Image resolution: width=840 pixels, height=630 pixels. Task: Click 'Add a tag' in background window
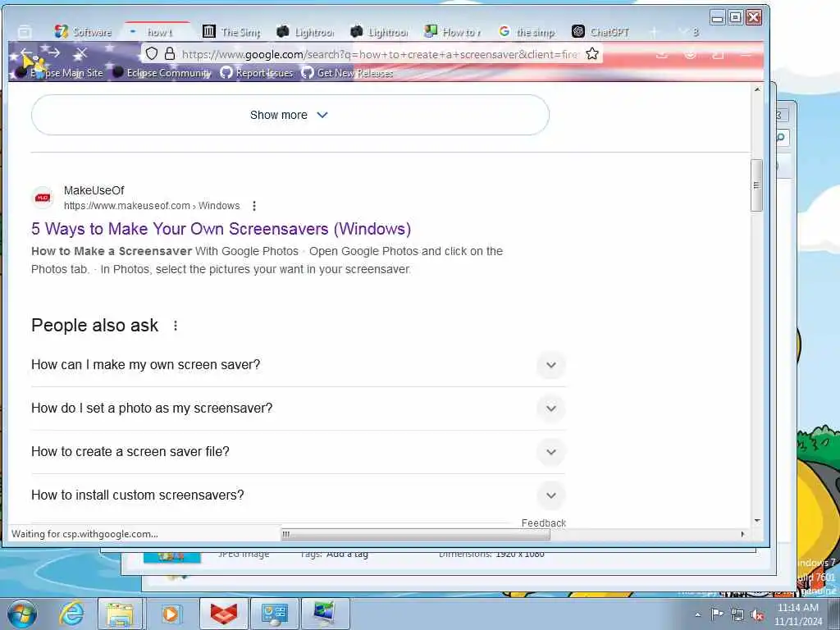pyautogui.click(x=346, y=554)
